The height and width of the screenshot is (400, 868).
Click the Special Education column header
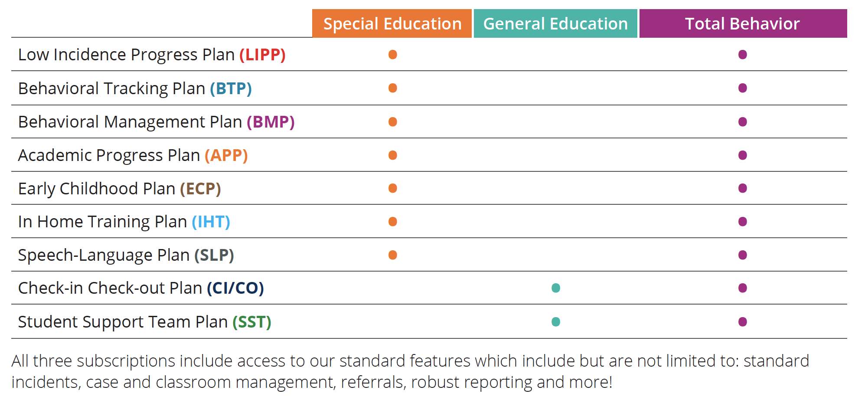pyautogui.click(x=392, y=24)
